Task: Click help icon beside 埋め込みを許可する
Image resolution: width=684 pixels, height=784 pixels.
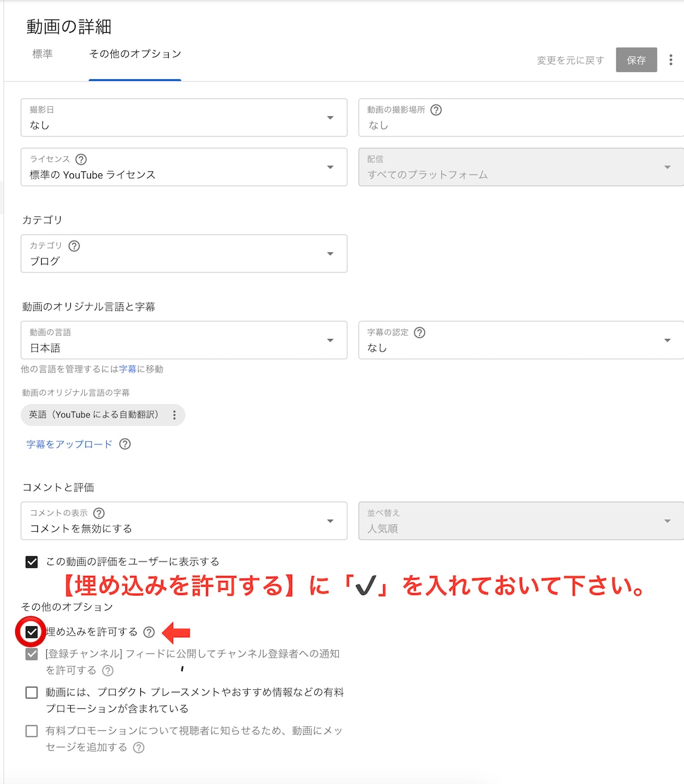Action: pyautogui.click(x=149, y=632)
